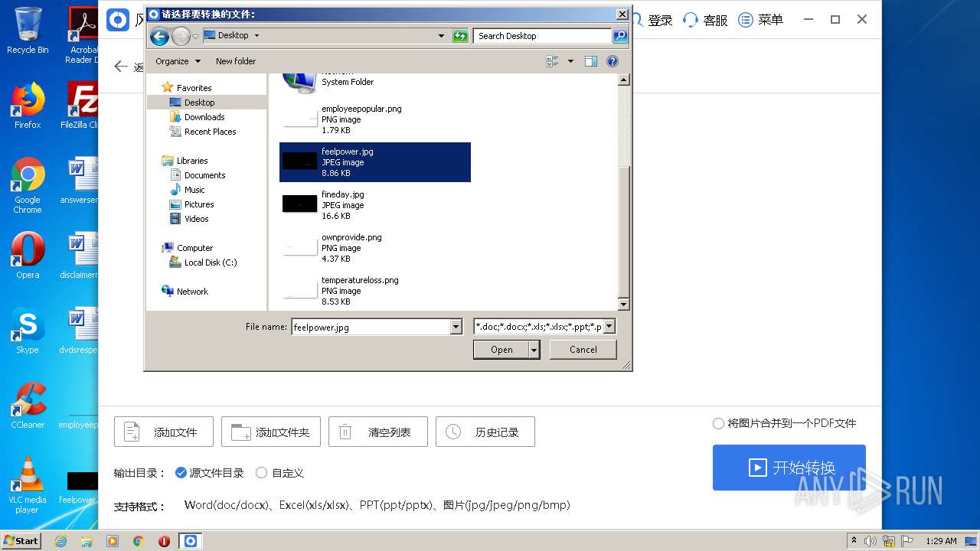Select Network in navigation pane
The height and width of the screenshot is (551, 980).
pyautogui.click(x=192, y=292)
